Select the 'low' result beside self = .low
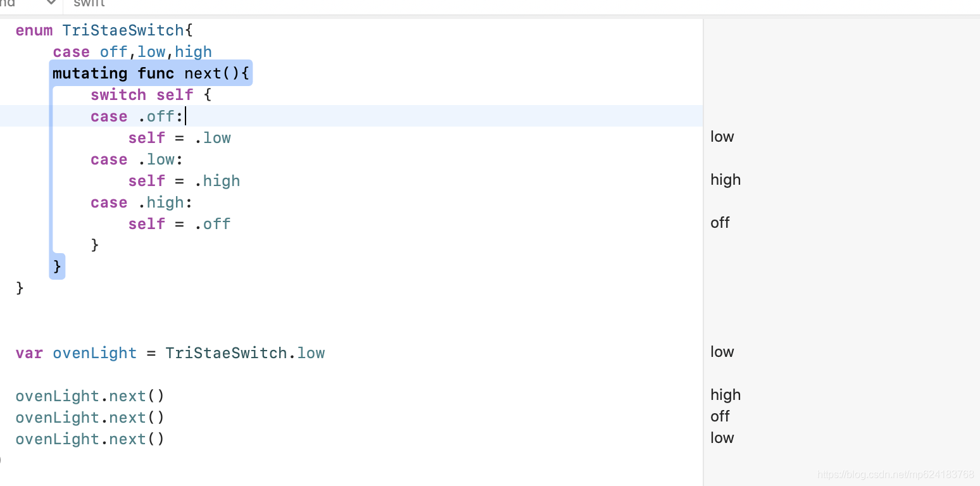Image resolution: width=980 pixels, height=486 pixels. click(722, 136)
